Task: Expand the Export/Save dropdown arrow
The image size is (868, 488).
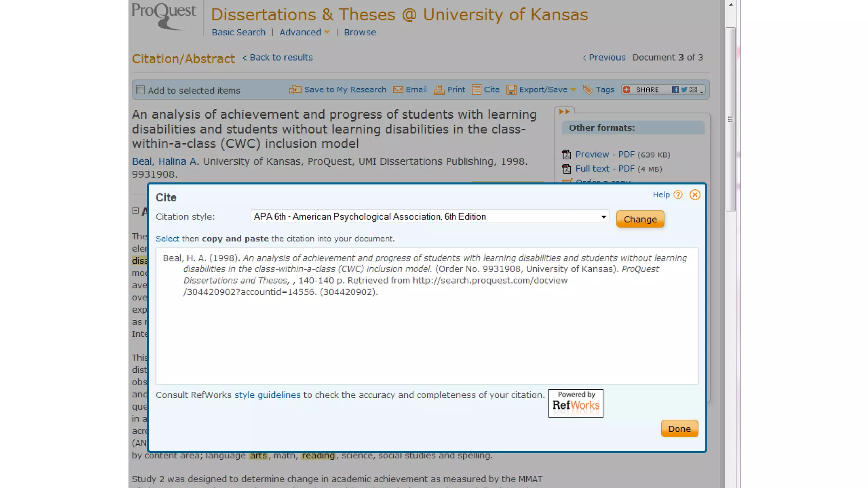Action: click(x=573, y=90)
